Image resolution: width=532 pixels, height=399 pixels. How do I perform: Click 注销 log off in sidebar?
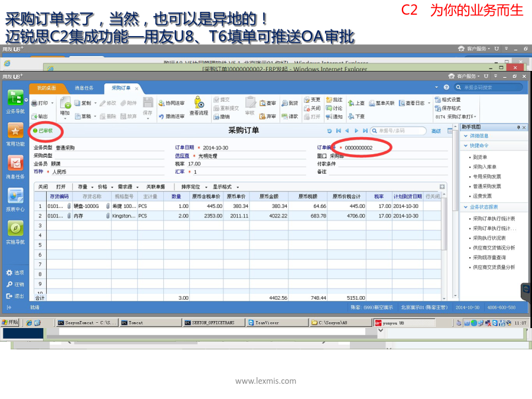pos(15,284)
